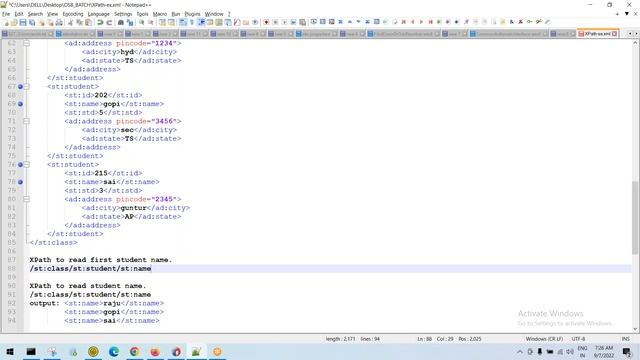Open the Search menu

pos(35,14)
